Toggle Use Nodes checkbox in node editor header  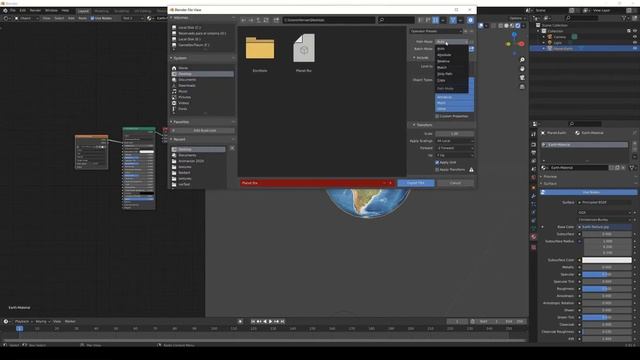click(x=92, y=18)
